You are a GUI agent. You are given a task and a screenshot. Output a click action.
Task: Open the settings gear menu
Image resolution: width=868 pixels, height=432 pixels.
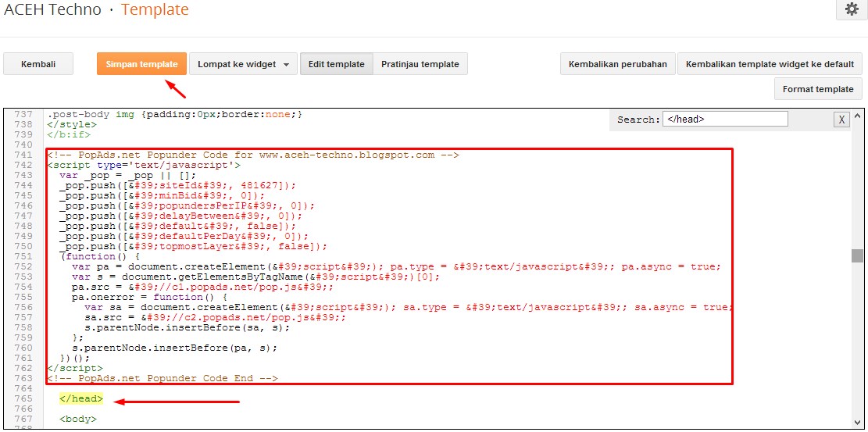pos(852,10)
